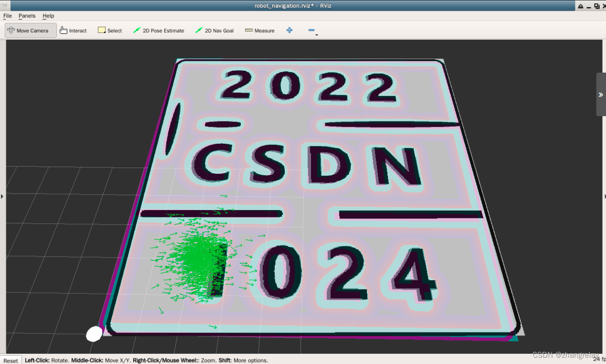Click the window's keep-above title bar button

[580, 6]
